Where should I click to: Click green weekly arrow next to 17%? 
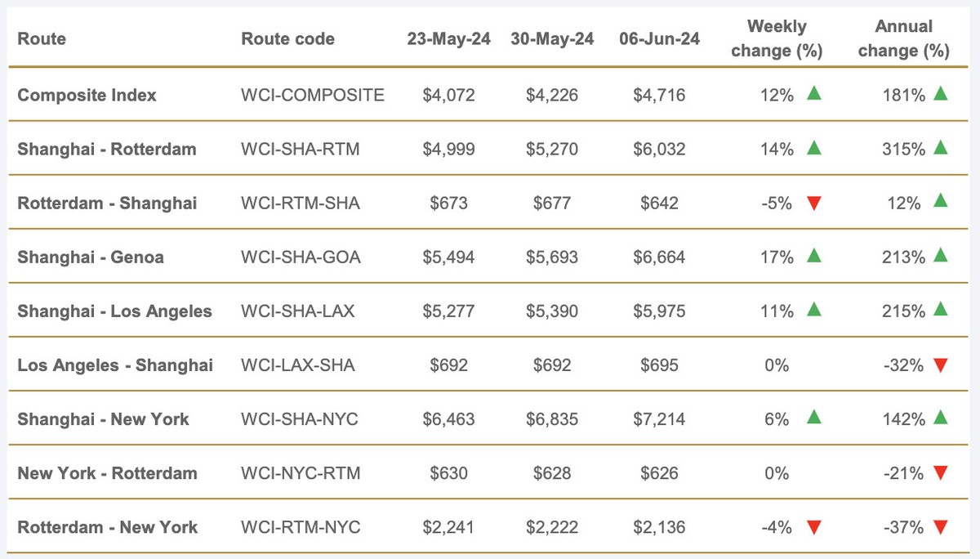click(x=813, y=257)
